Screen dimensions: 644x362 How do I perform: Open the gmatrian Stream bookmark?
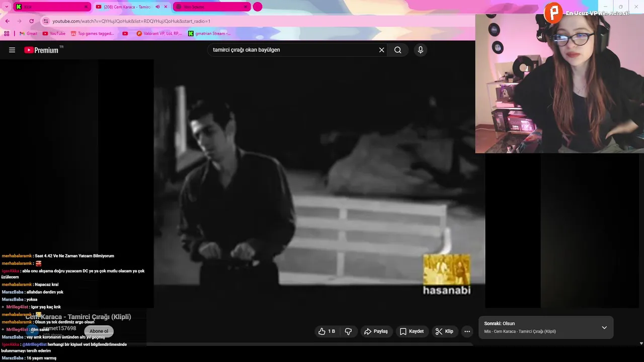coord(209,34)
